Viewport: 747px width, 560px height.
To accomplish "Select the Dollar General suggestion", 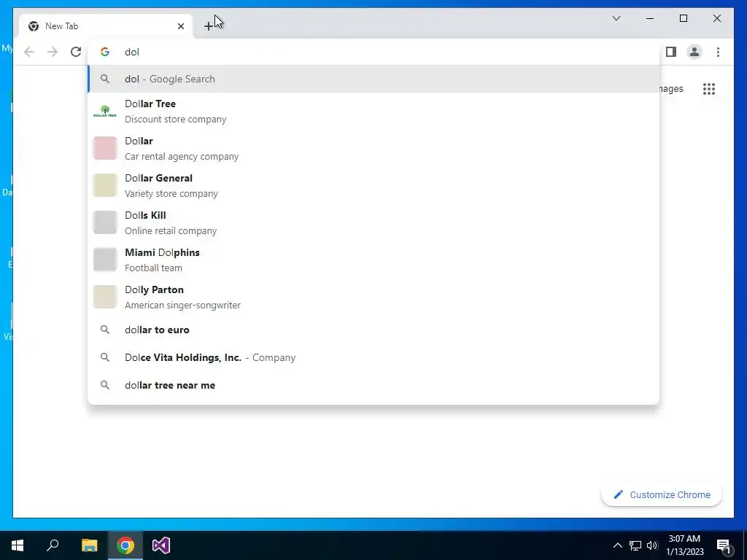I will 373,186.
